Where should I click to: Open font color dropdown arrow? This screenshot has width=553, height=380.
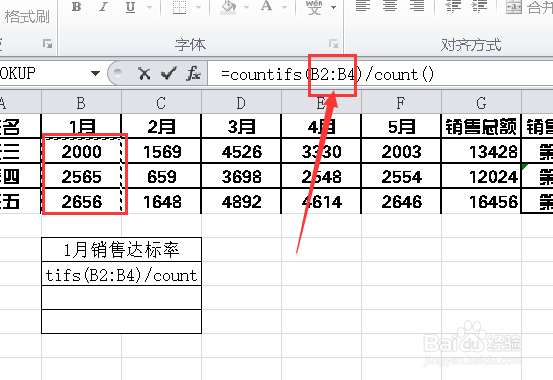pos(285,7)
